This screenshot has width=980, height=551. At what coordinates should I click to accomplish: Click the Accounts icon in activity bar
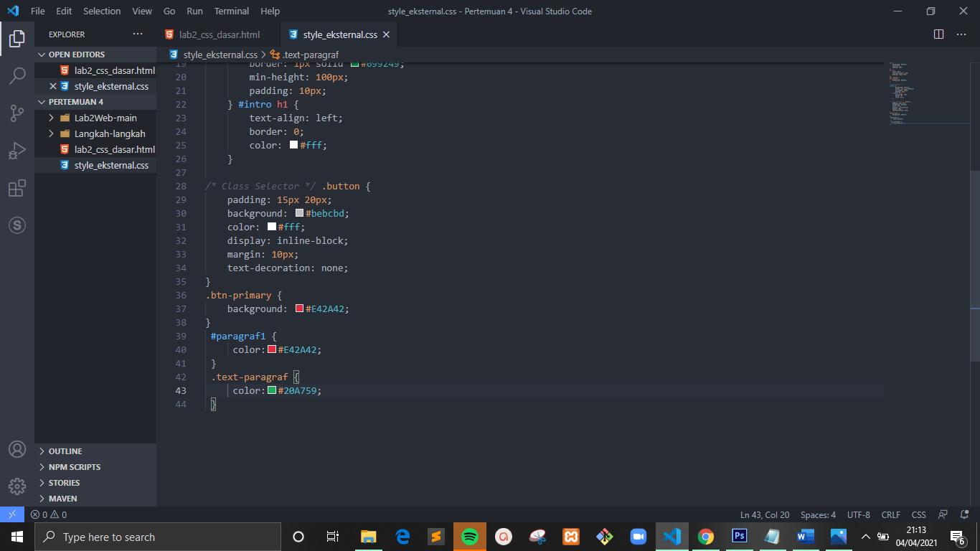point(17,451)
